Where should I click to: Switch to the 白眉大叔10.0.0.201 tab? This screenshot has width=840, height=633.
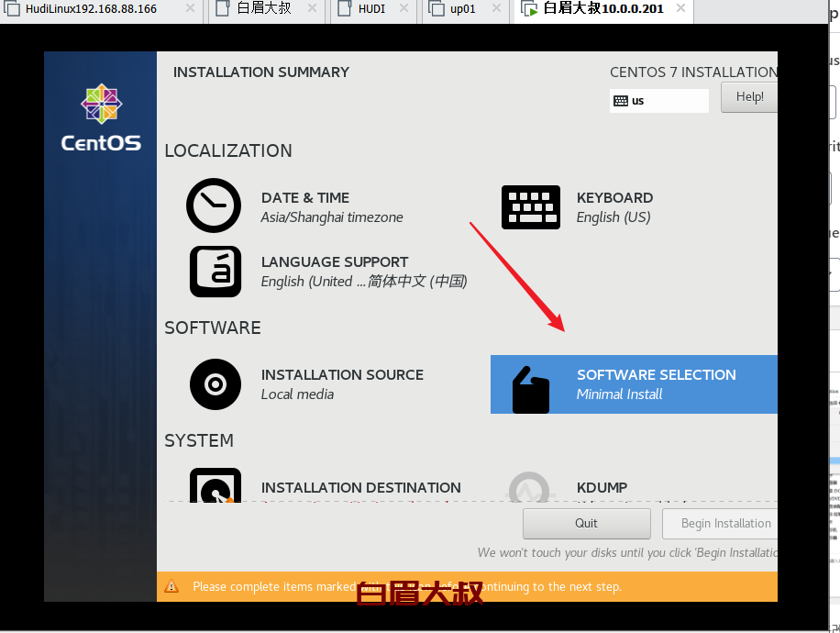[603, 9]
